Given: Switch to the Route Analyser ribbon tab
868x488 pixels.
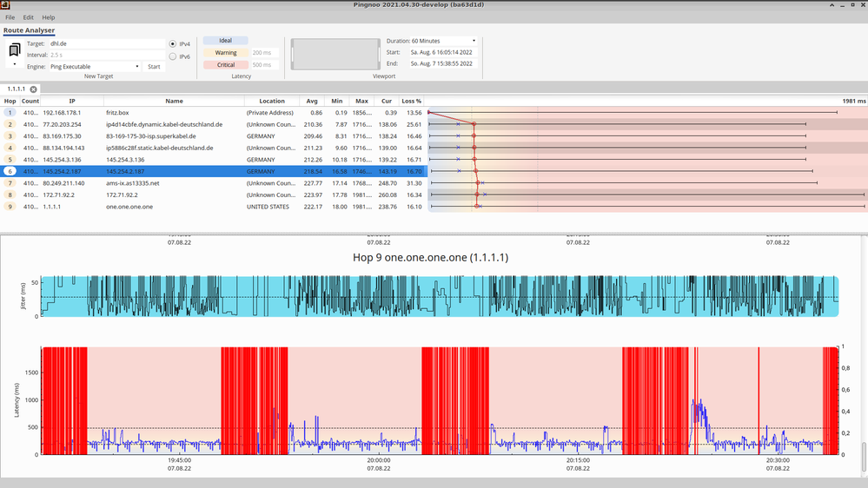Looking at the screenshot, I should click(29, 30).
